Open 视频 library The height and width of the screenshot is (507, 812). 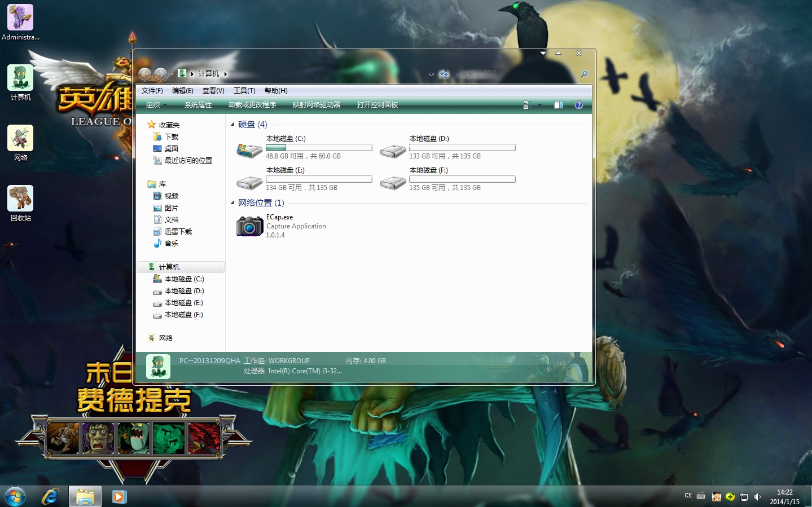coord(166,196)
